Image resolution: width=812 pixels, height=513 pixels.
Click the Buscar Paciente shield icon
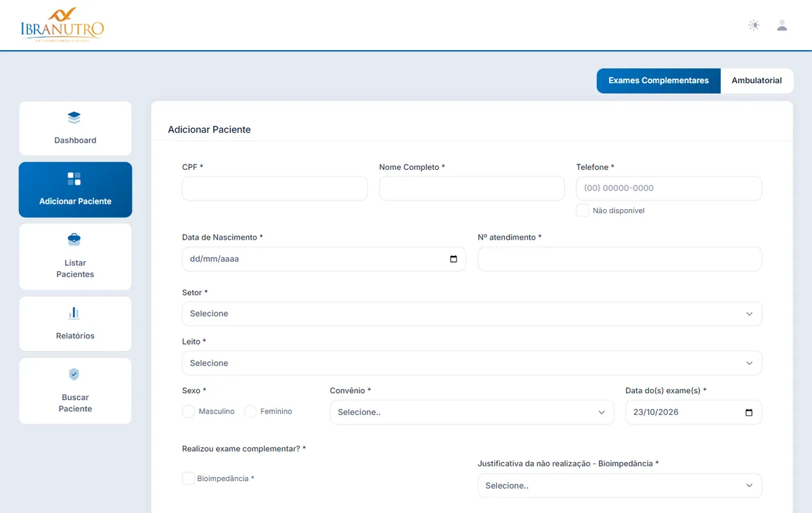[74, 374]
